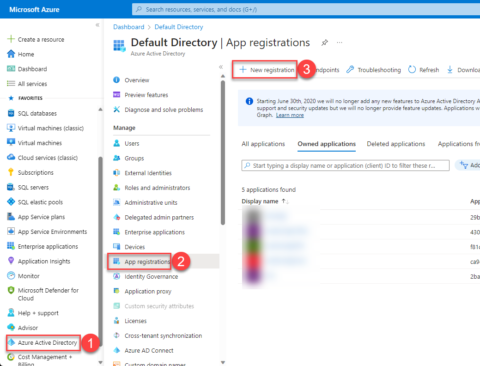Open SQL servers icon
Image resolution: width=480 pixels, height=366 pixels.
tap(11, 187)
